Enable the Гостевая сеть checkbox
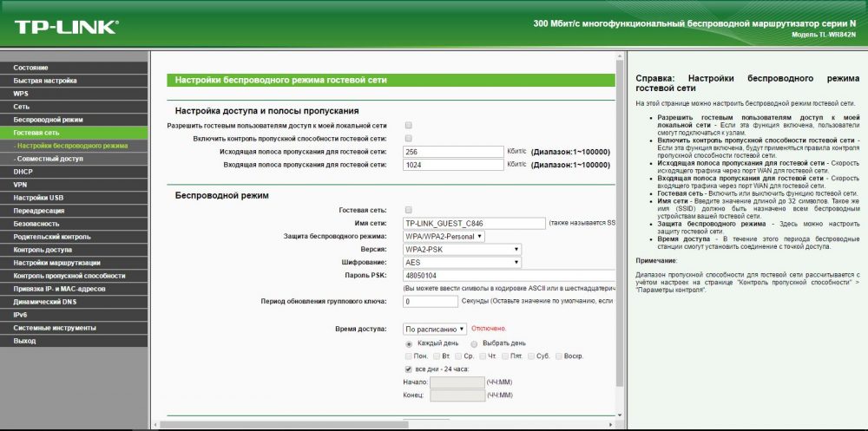Image resolution: width=868 pixels, height=431 pixels. [409, 210]
